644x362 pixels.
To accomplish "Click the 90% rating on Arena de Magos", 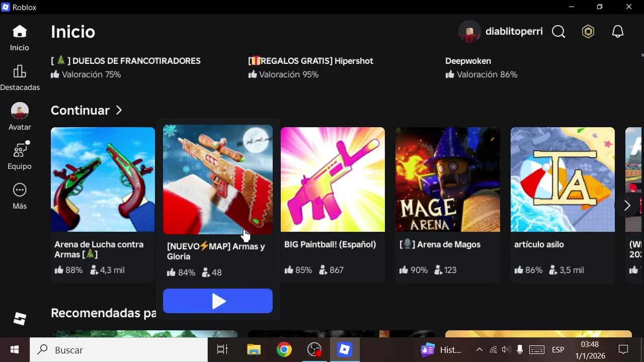I will [x=413, y=270].
